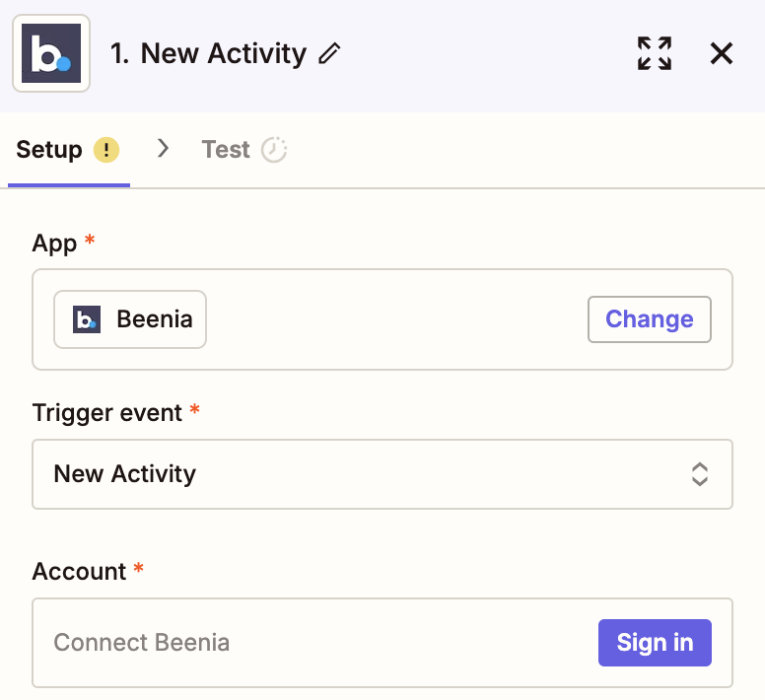Screen dimensions: 765x700
Task: Click the Account field label
Action: [x=79, y=572]
